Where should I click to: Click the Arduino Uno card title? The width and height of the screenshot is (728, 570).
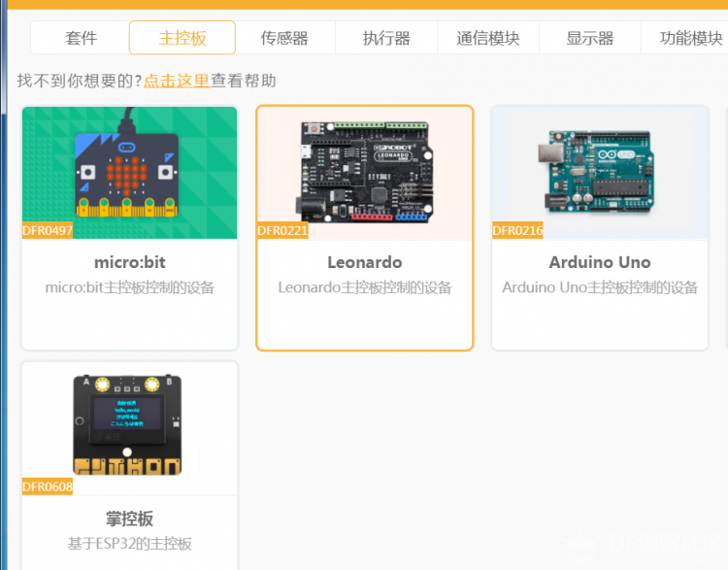click(x=600, y=262)
